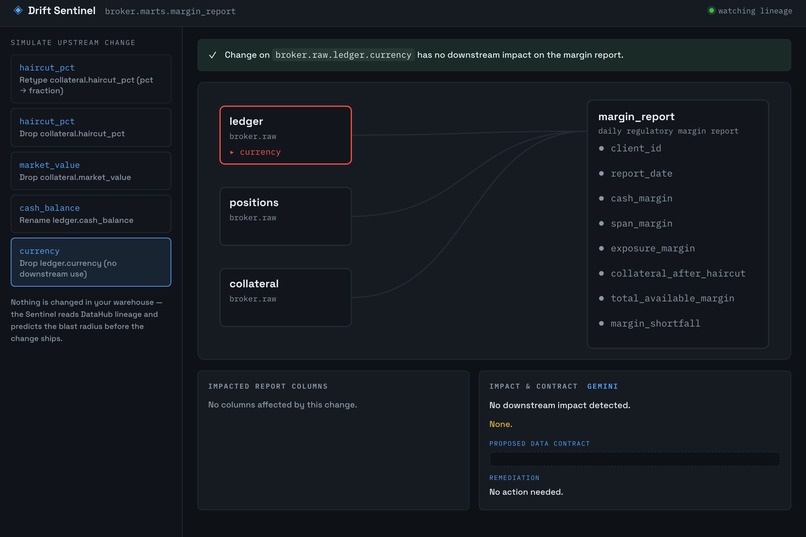Click the Drift Sentinel title text
Screen dimensions: 806x537
(x=62, y=11)
